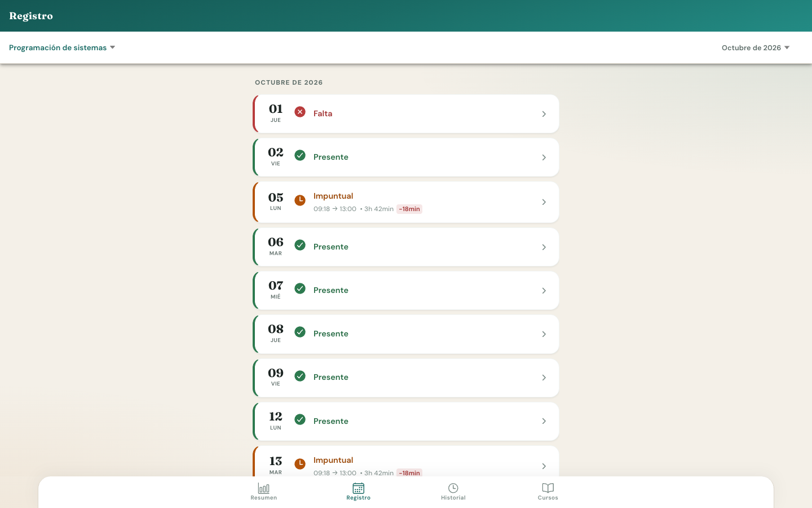Screen dimensions: 812x508
Task: Expand the day 01 Falta entry chevron
Action: tap(544, 114)
